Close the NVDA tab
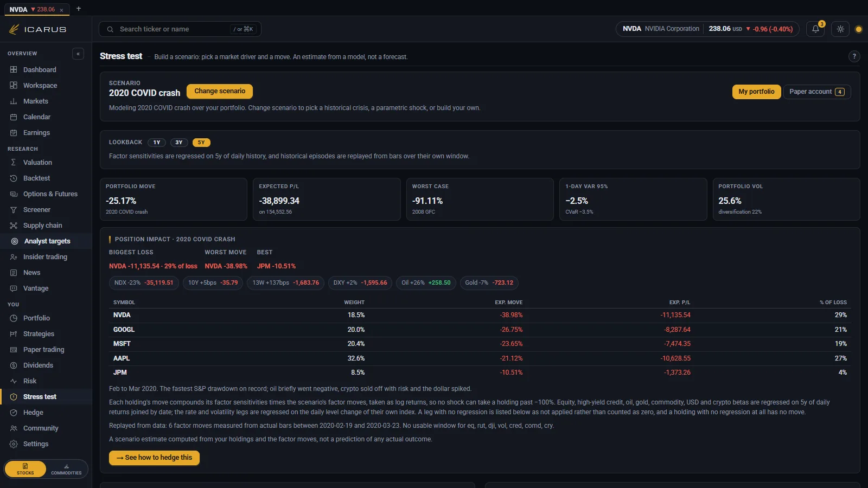The image size is (868, 488). [61, 10]
